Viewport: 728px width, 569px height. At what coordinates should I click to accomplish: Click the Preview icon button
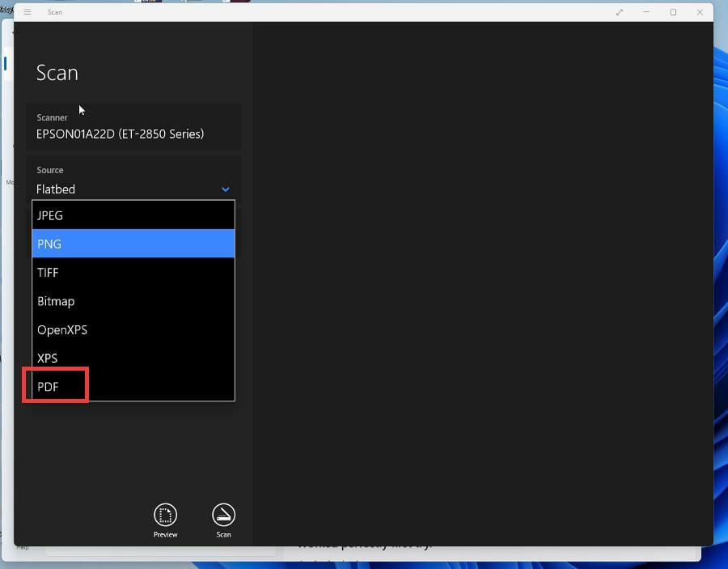coord(165,516)
